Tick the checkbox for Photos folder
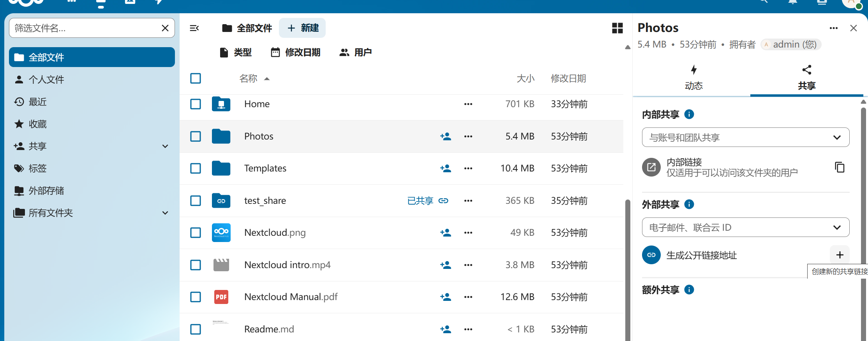The height and width of the screenshot is (341, 868). 196,136
